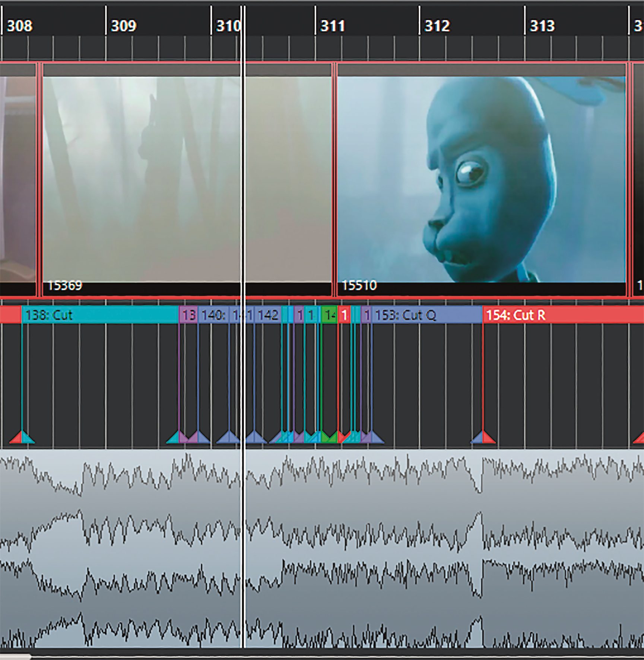Select the green marker segment

click(x=329, y=315)
